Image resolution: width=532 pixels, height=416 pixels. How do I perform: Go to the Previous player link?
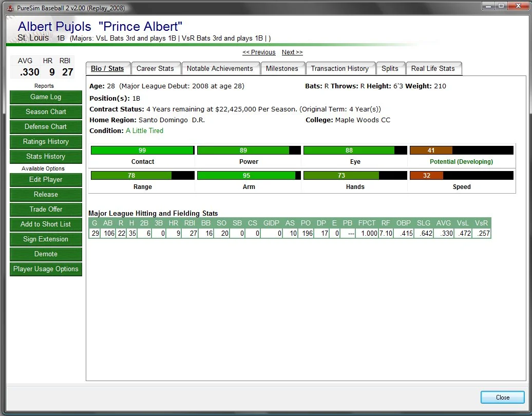(259, 52)
